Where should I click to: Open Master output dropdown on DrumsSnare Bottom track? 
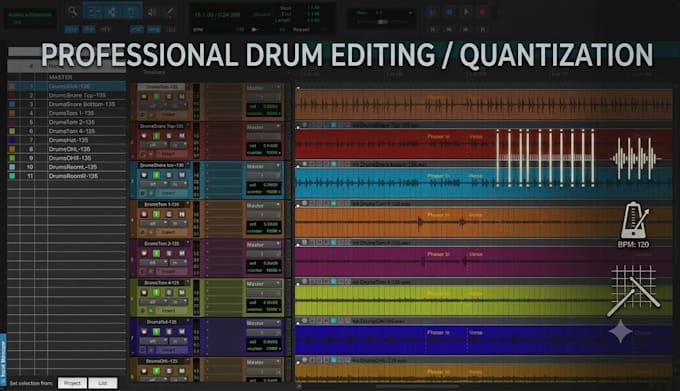coord(263,166)
